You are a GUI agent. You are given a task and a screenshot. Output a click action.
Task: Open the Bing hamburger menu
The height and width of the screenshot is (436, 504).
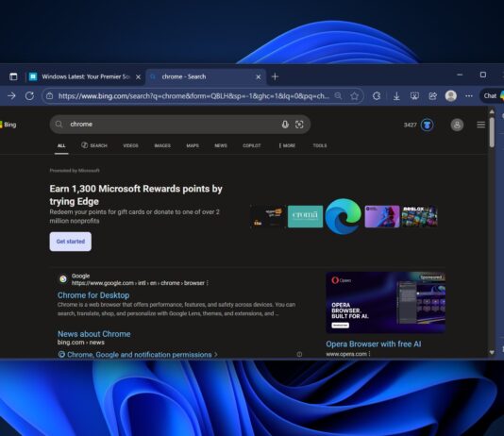(x=480, y=125)
